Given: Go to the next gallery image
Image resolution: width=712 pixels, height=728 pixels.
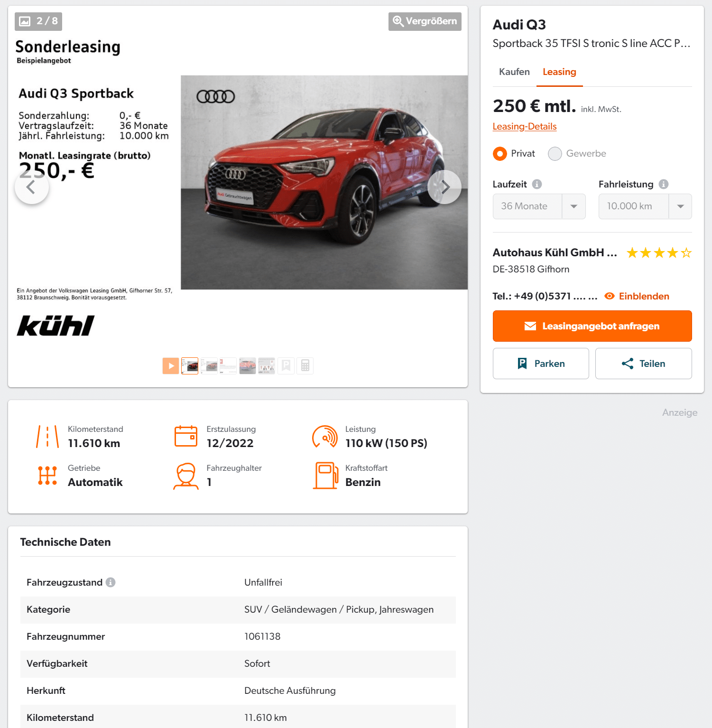Looking at the screenshot, I should coord(444,187).
